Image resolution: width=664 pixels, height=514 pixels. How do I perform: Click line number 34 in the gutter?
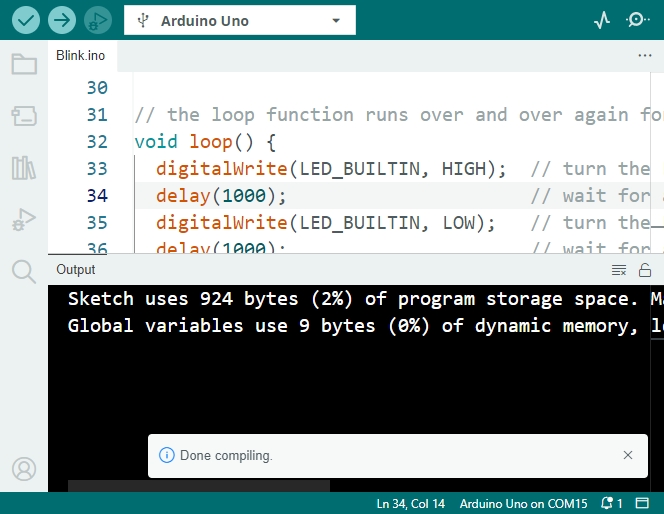pyautogui.click(x=97, y=196)
